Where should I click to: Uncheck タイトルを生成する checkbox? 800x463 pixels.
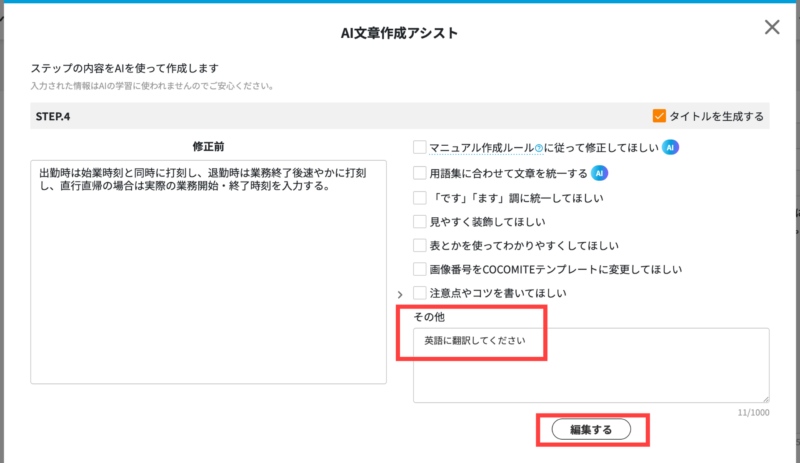tap(659, 116)
